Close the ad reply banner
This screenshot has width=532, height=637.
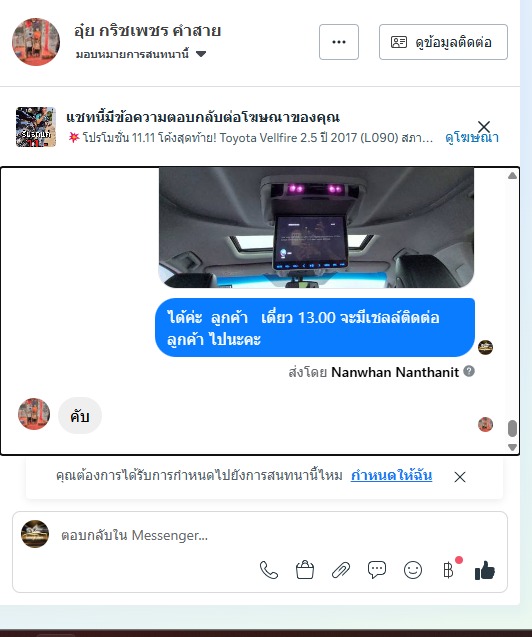[484, 126]
